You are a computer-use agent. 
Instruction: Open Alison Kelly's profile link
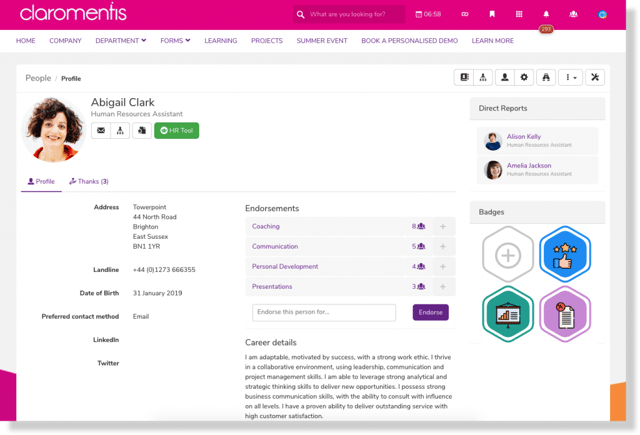coord(524,137)
